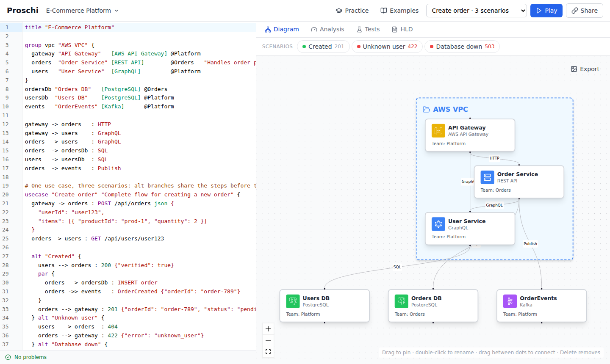The width and height of the screenshot is (610, 364).
Task: Click the API Gateway node icon
Action: (x=438, y=131)
